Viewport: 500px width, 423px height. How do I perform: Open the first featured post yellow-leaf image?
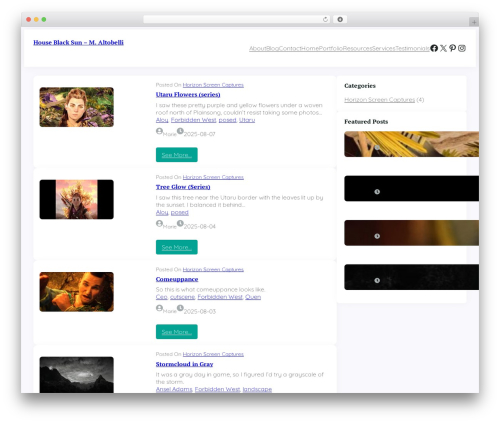point(412,144)
